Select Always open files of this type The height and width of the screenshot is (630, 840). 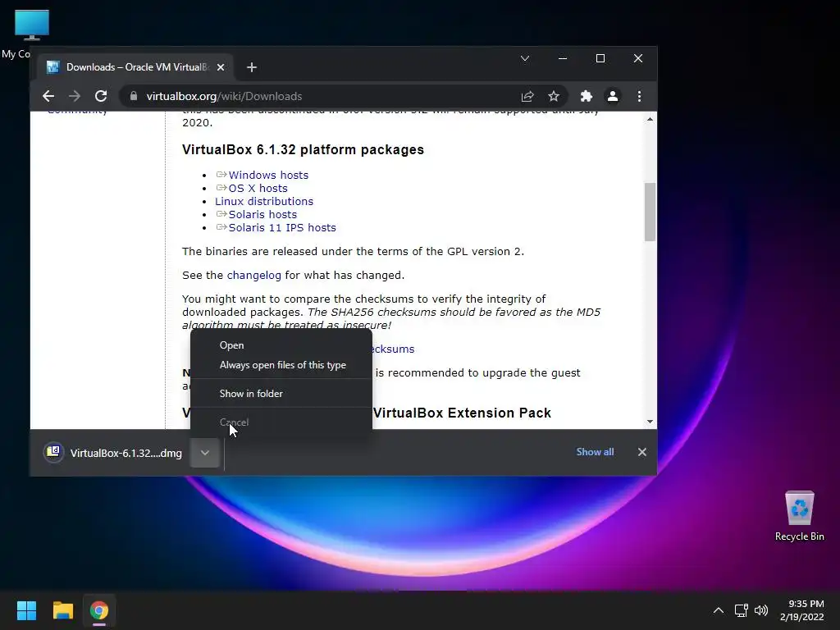(281, 365)
